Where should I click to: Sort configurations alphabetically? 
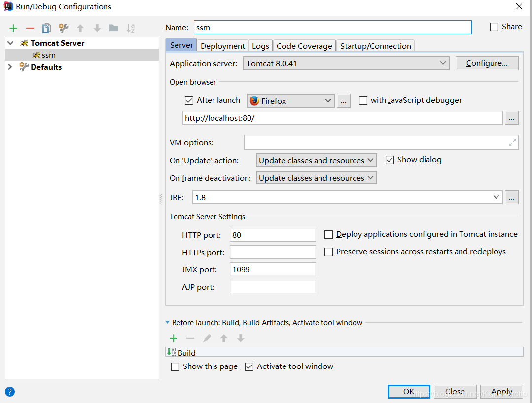pyautogui.click(x=131, y=28)
